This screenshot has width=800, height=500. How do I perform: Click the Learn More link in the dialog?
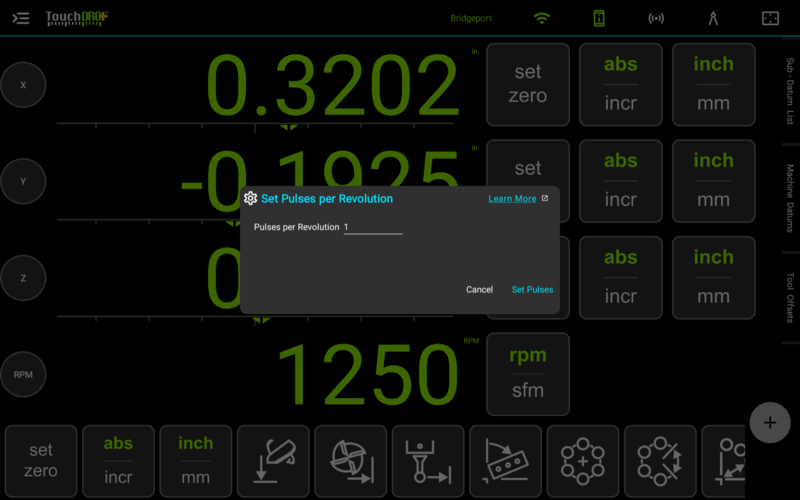pos(512,198)
